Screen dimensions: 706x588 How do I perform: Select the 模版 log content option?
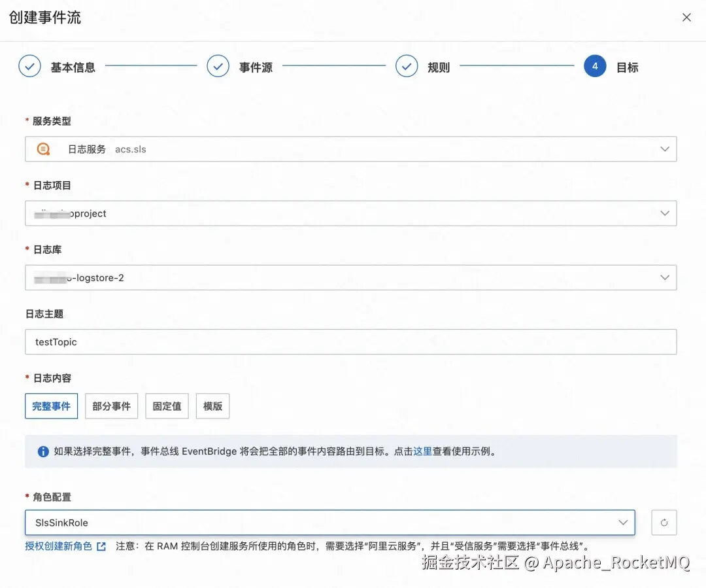[x=212, y=406]
